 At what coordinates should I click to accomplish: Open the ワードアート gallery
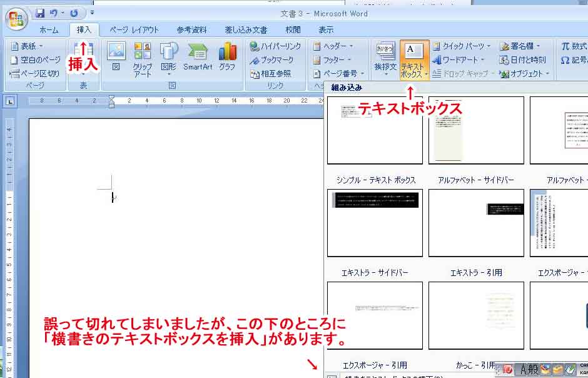[459, 60]
